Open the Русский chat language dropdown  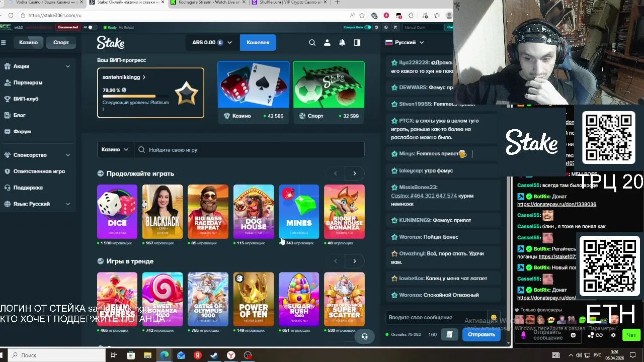click(x=405, y=43)
